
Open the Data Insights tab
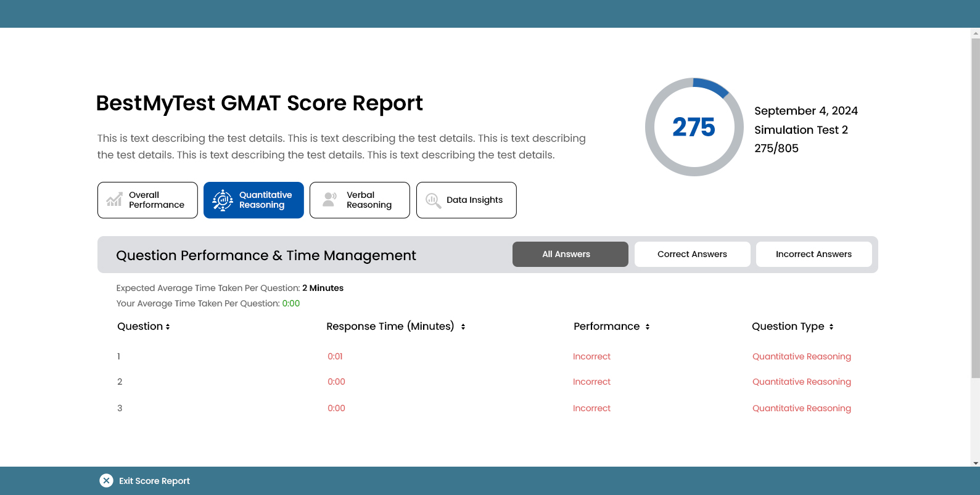(466, 200)
